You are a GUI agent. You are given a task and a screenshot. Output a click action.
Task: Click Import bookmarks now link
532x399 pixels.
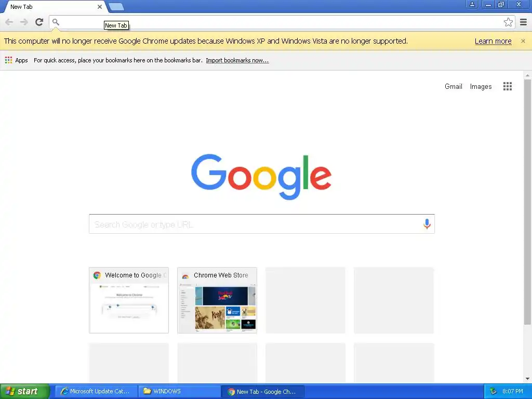click(x=237, y=60)
